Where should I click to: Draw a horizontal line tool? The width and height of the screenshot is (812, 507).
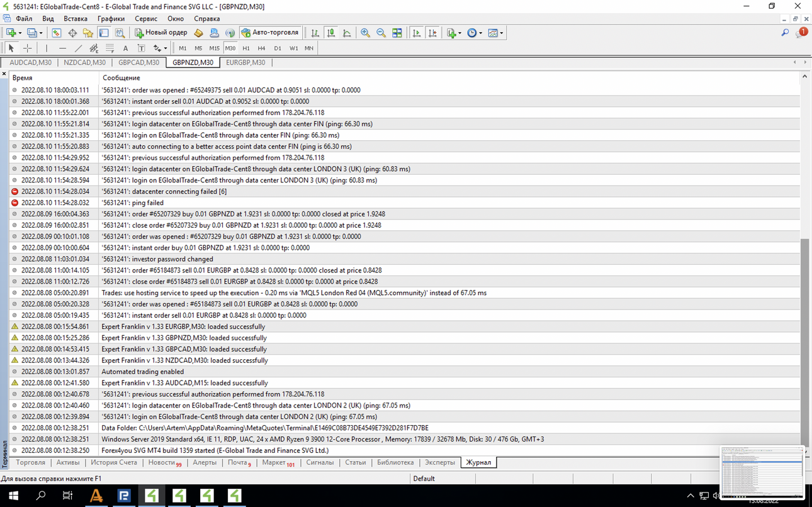point(62,48)
